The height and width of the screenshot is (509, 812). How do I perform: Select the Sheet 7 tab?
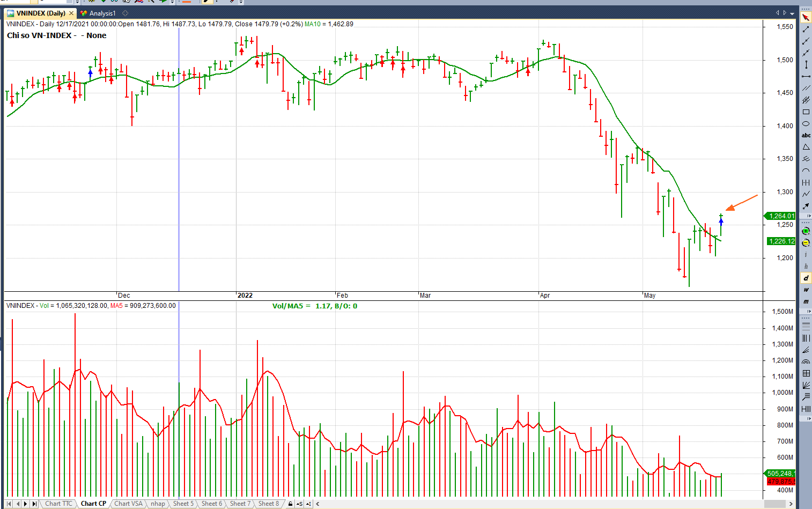(x=240, y=504)
